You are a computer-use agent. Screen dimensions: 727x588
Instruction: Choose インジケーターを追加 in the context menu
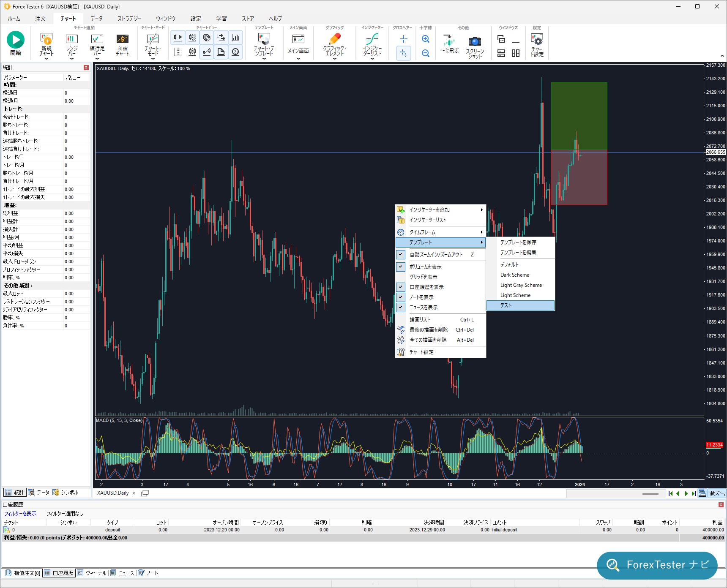(440, 210)
